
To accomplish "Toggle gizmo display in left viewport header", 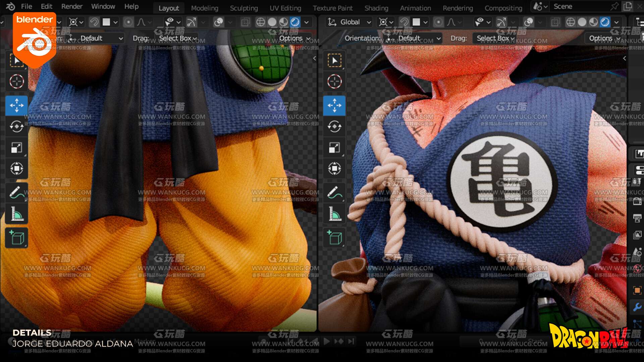I will (192, 22).
